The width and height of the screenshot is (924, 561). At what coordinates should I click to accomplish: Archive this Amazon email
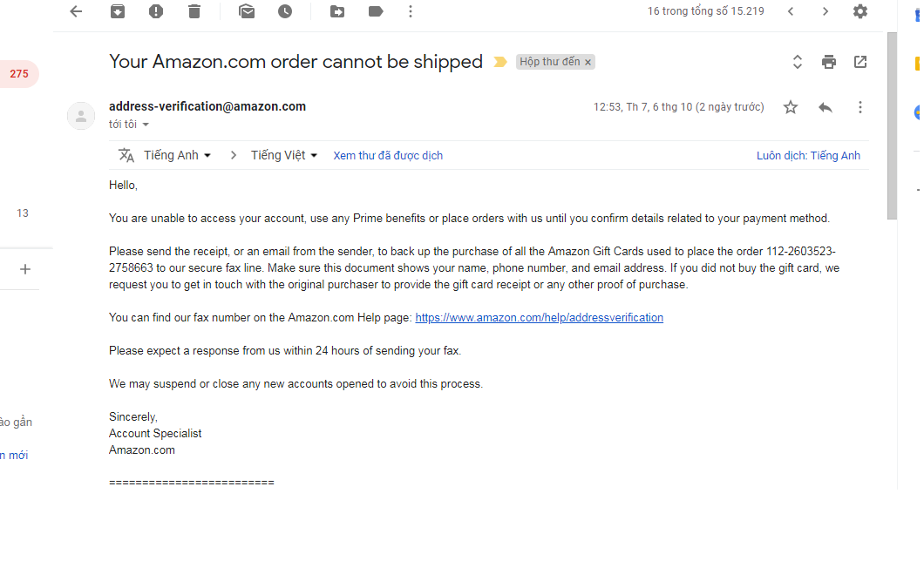pos(118,11)
